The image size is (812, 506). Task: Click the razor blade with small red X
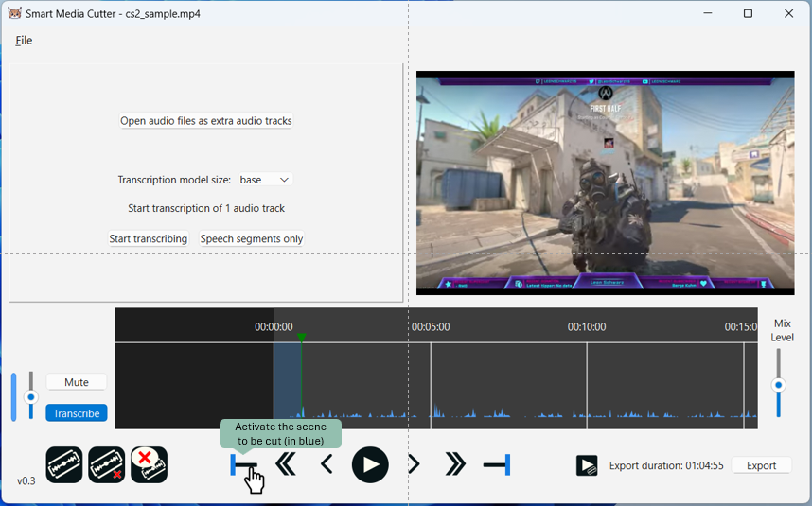point(107,465)
